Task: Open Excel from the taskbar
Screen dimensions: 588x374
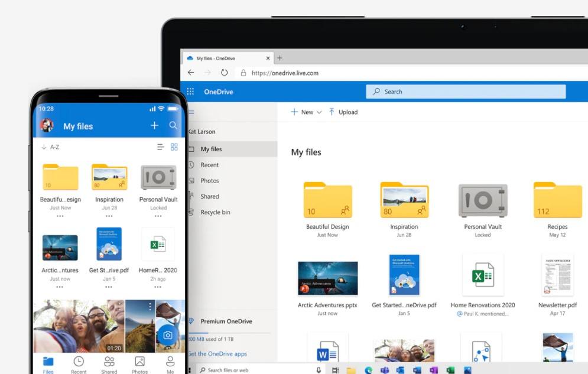Action: (x=450, y=370)
